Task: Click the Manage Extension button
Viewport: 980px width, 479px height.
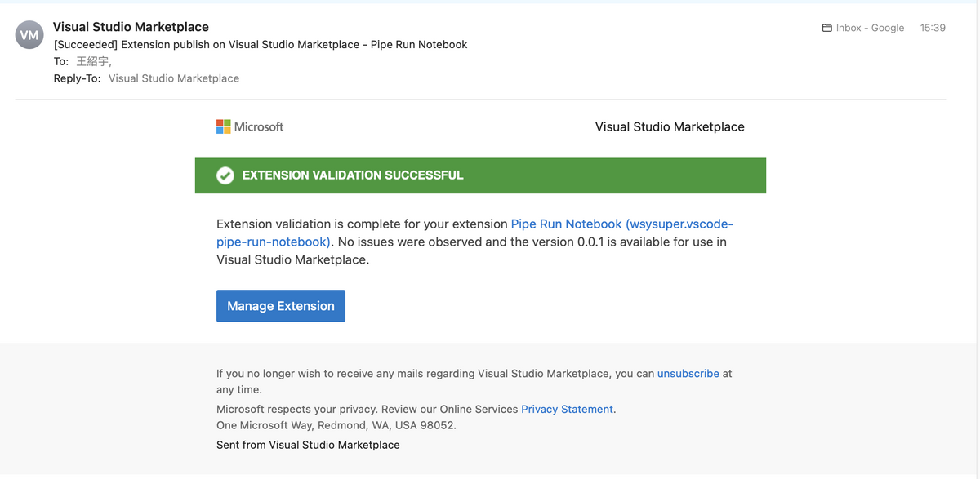Action: tap(281, 306)
